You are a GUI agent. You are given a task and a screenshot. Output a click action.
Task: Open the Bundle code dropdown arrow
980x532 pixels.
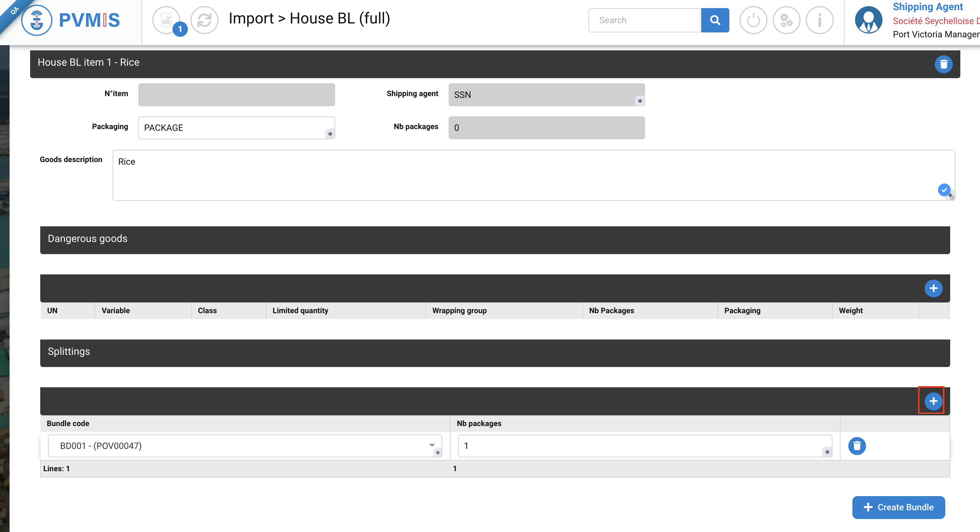[x=432, y=445]
